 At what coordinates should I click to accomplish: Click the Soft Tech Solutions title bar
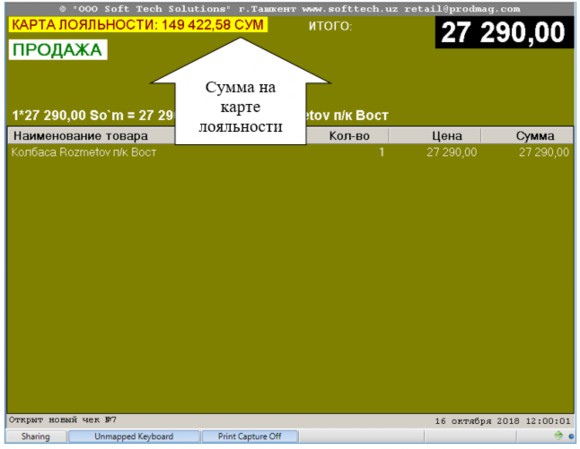tap(290, 9)
